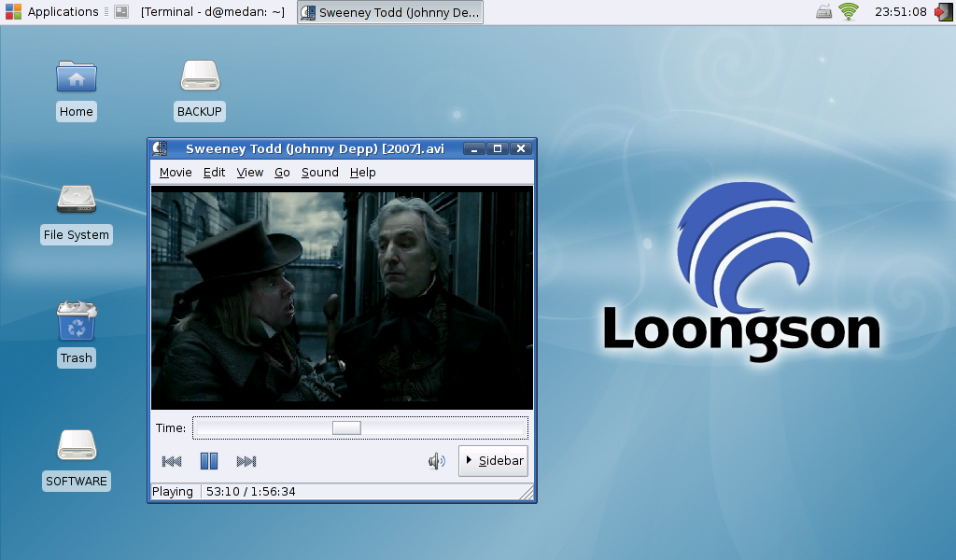Open the Edit menu
The height and width of the screenshot is (560, 956).
[x=214, y=173]
